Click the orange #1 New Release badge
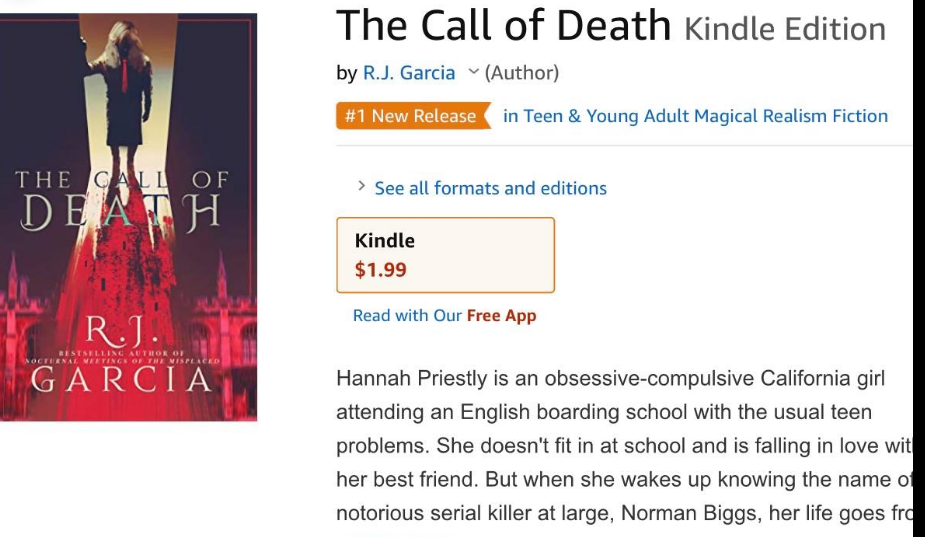The width and height of the screenshot is (925, 537). coord(411,116)
